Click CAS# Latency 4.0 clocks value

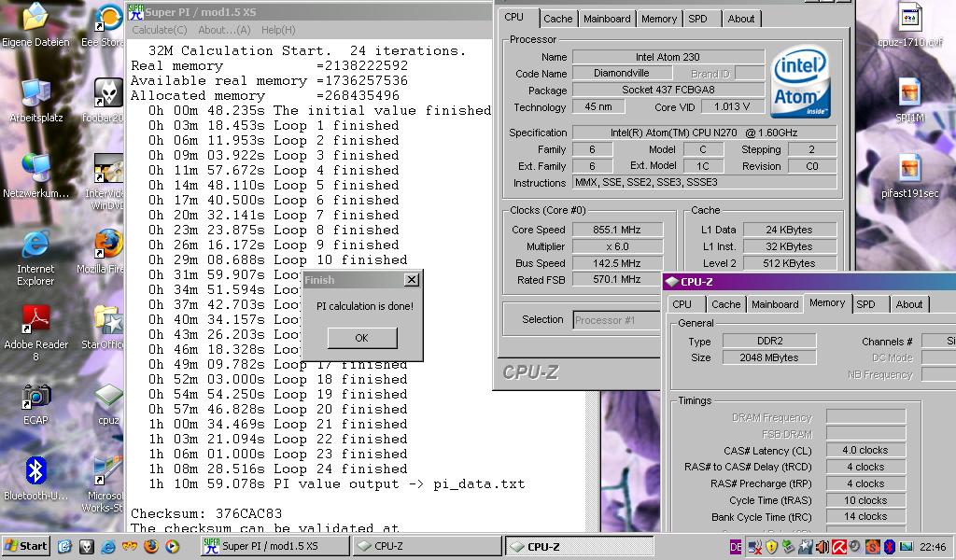865,450
